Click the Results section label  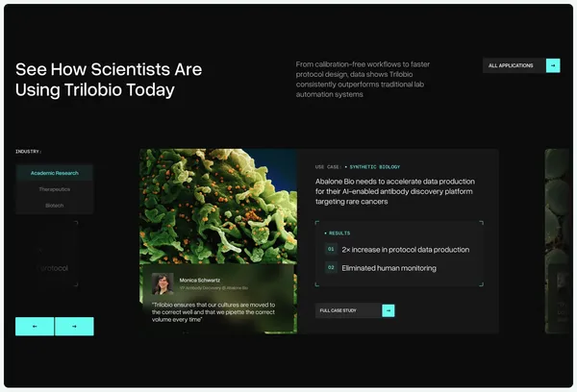[x=339, y=233]
